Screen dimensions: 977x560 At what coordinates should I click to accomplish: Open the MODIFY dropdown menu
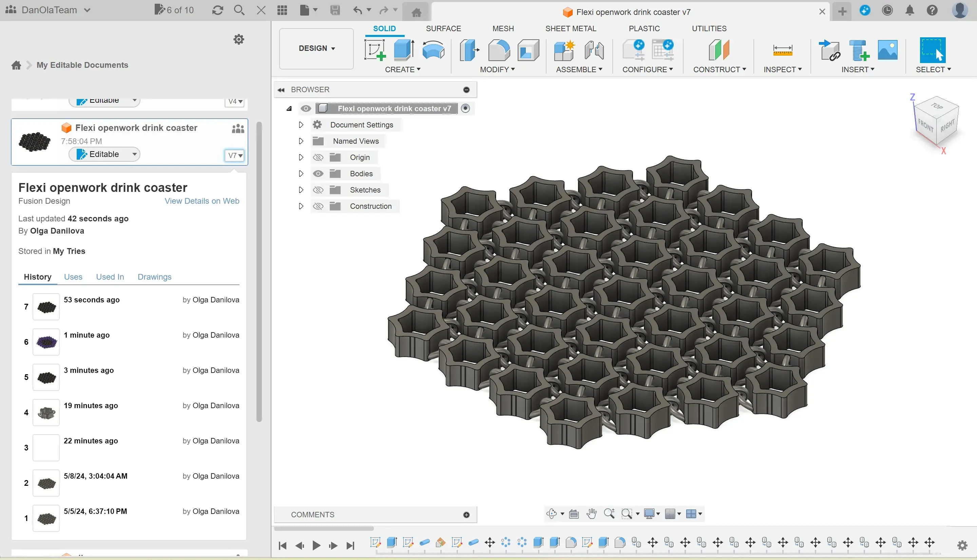point(497,69)
